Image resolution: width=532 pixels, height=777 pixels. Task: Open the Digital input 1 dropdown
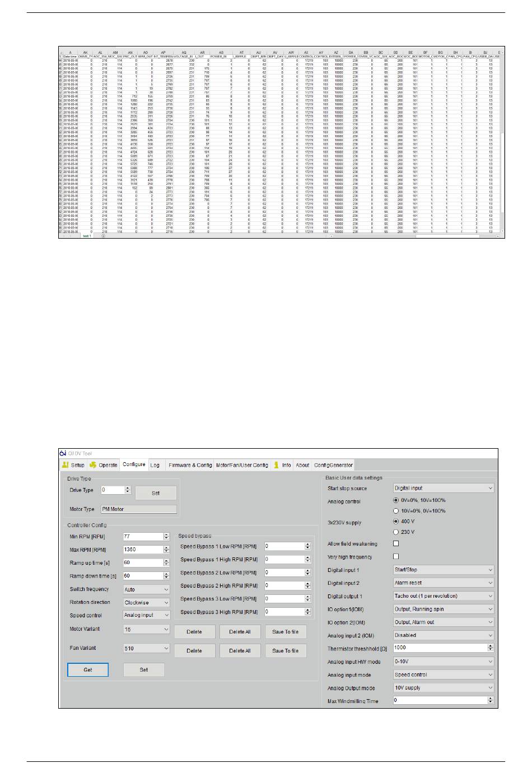[x=444, y=570]
